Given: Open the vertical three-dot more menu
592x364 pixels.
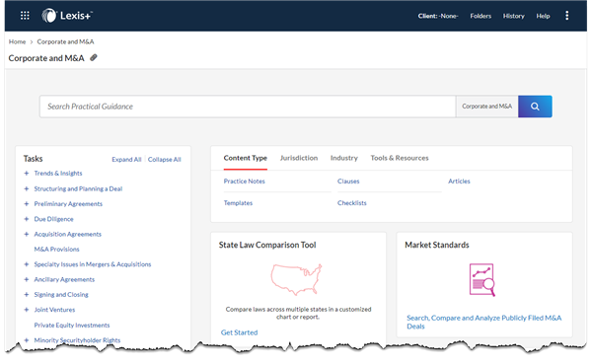Looking at the screenshot, I should point(566,16).
